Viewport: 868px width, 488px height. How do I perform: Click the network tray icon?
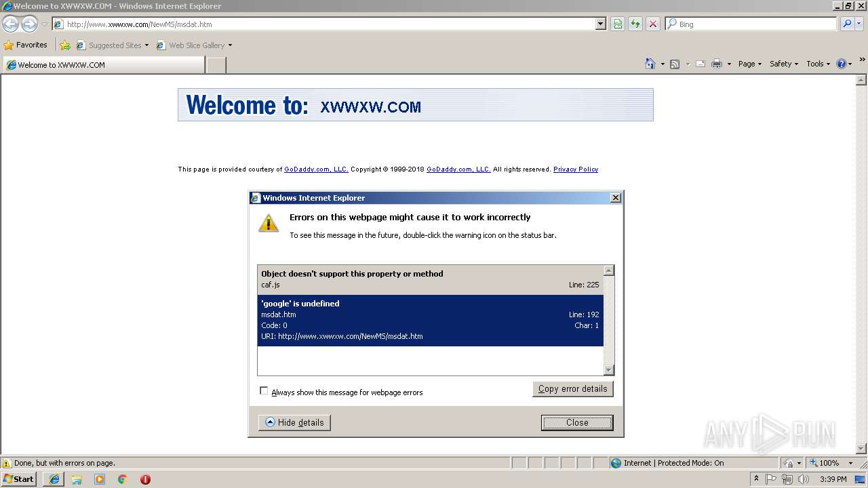[787, 479]
